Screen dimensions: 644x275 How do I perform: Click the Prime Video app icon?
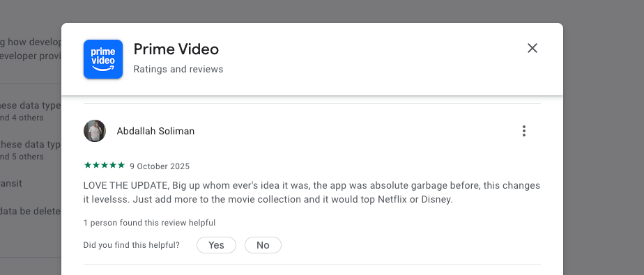tap(103, 59)
